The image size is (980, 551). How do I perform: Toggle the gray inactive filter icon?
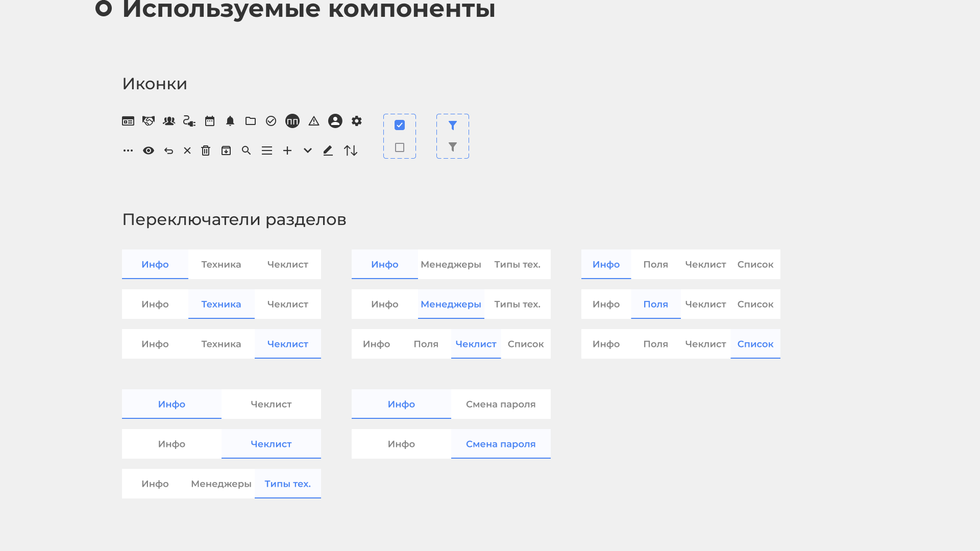coord(453,147)
